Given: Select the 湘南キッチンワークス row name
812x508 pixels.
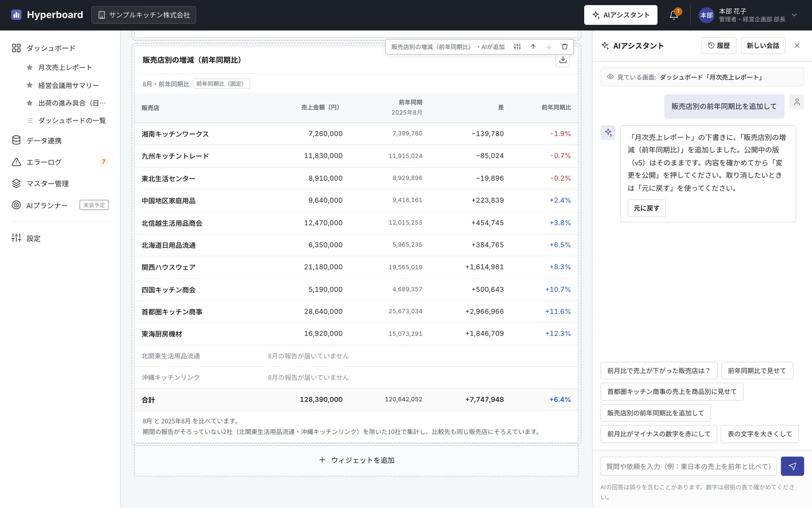Looking at the screenshot, I should tap(175, 134).
